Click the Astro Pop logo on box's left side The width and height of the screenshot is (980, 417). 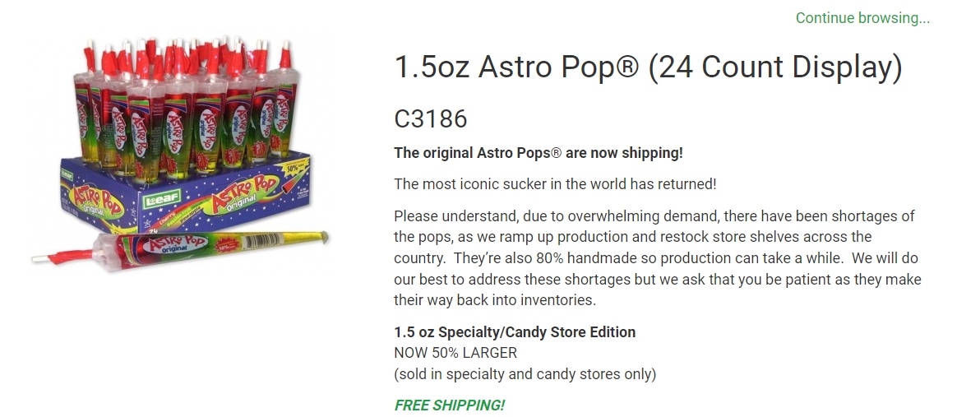tap(95, 202)
